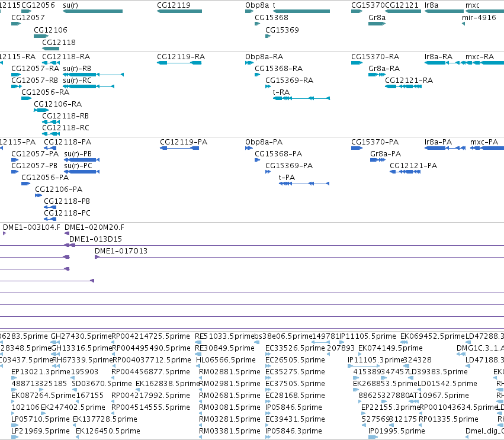Open the CG15368 gene label
Viewport: 504px width, 440px height.
click(x=271, y=18)
